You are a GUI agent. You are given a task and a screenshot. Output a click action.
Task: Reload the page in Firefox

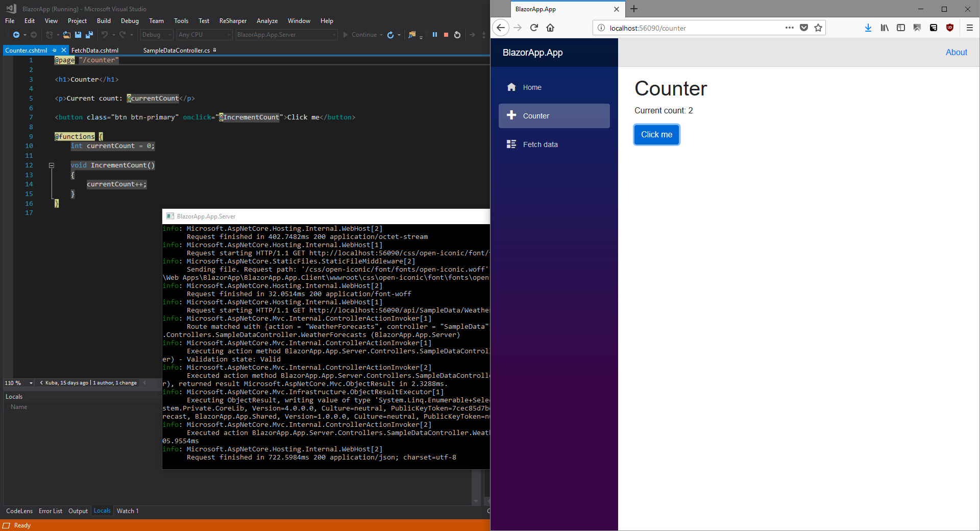click(x=534, y=28)
